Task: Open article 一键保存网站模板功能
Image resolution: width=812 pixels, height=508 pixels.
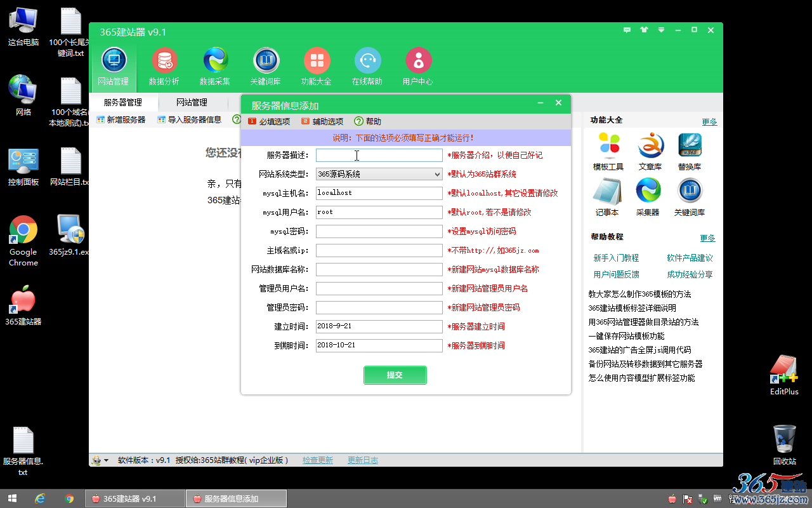Action: tap(626, 336)
